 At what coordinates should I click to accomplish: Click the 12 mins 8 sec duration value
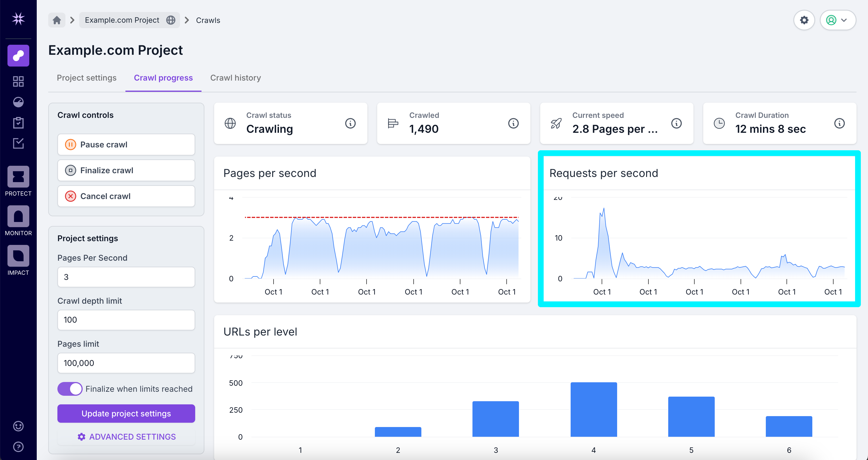770,129
